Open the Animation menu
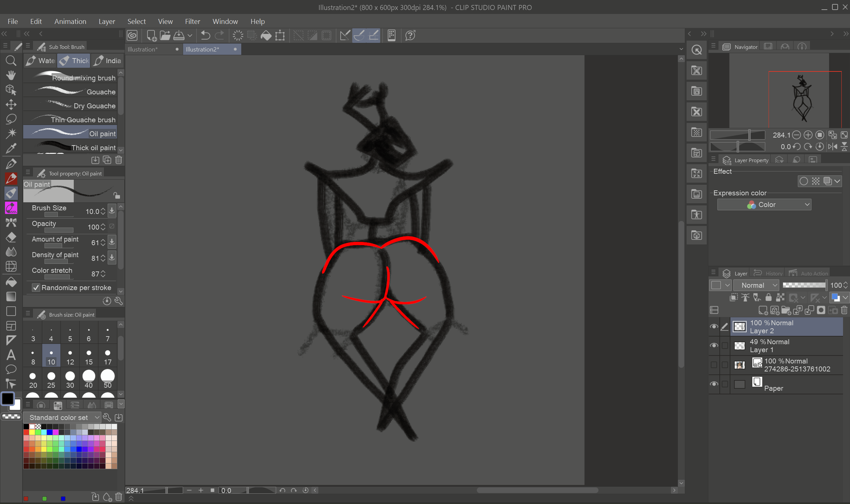 pyautogui.click(x=70, y=21)
